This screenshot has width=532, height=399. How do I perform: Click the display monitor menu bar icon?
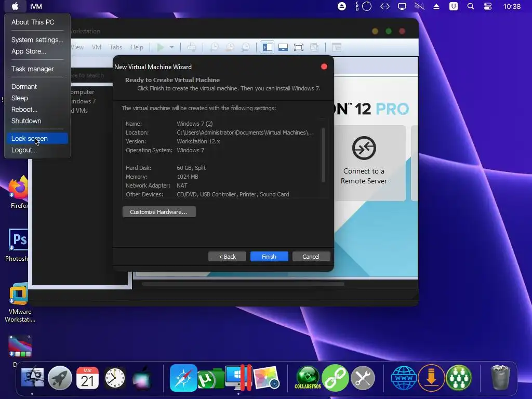402,6
